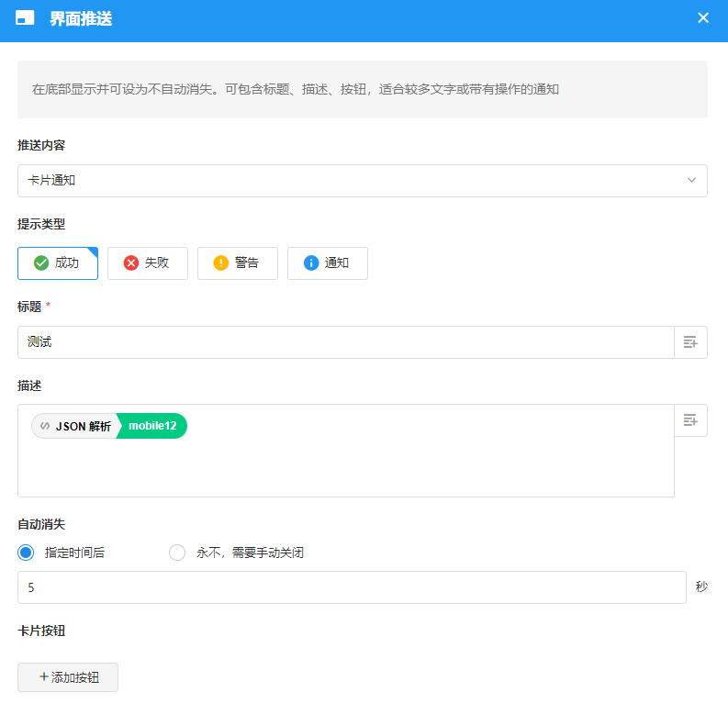This screenshot has height=726, width=728.
Task: Select the 通知 prompt type
Action: pyautogui.click(x=328, y=263)
